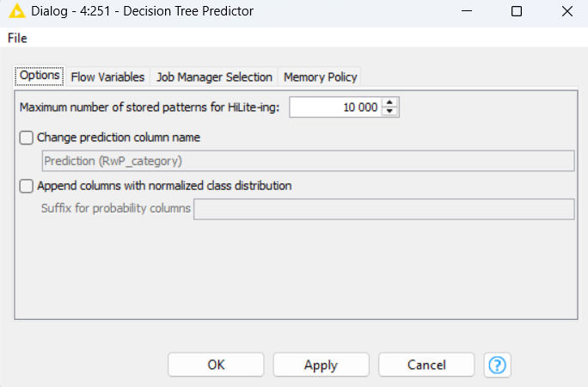Screen dimensions: 588x387
Task: Select the Options tab
Action: coord(40,76)
